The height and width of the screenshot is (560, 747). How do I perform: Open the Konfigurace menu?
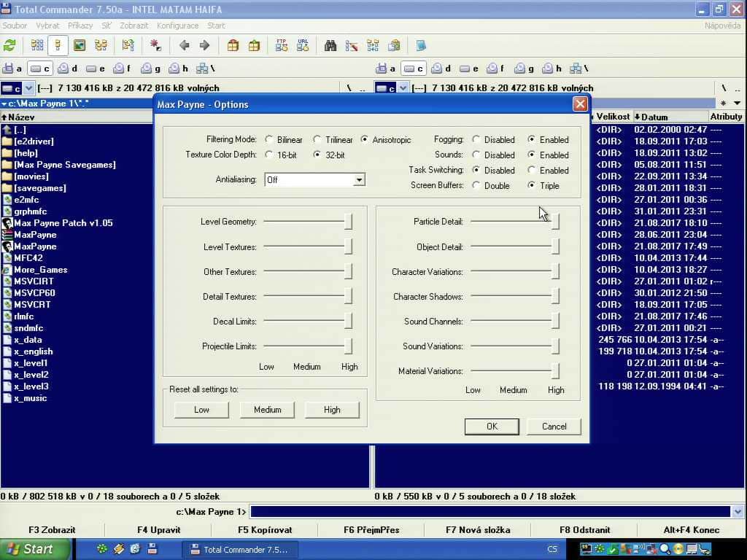178,26
